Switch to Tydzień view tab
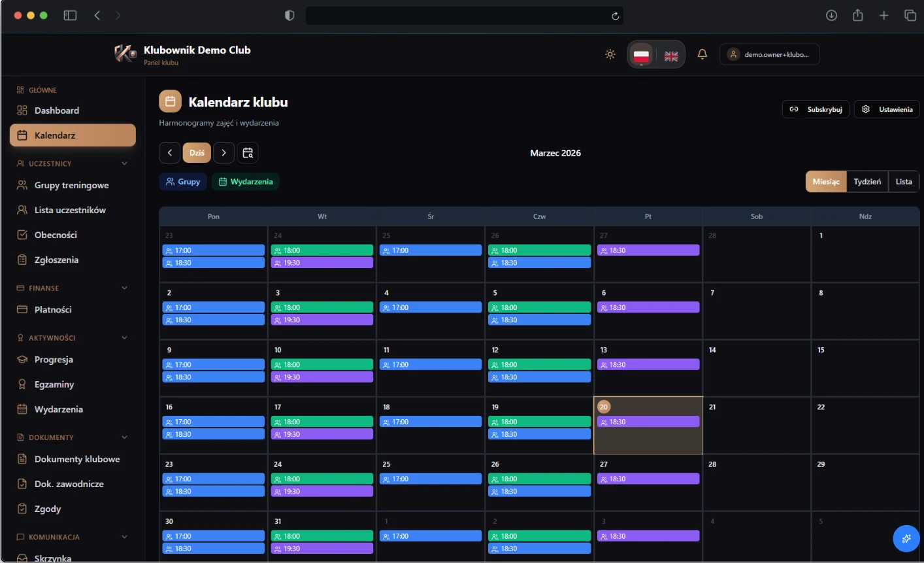 [x=867, y=182]
